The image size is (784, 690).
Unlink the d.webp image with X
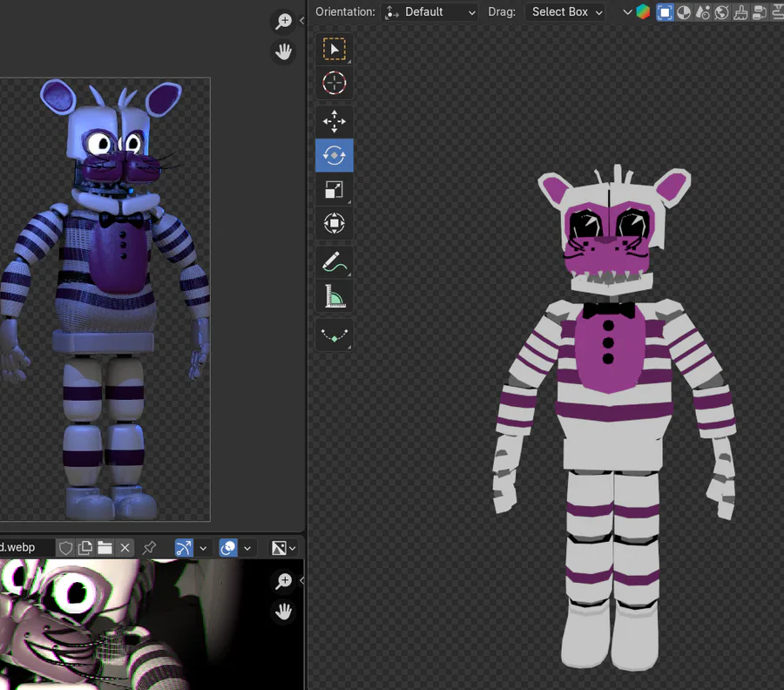coord(125,548)
